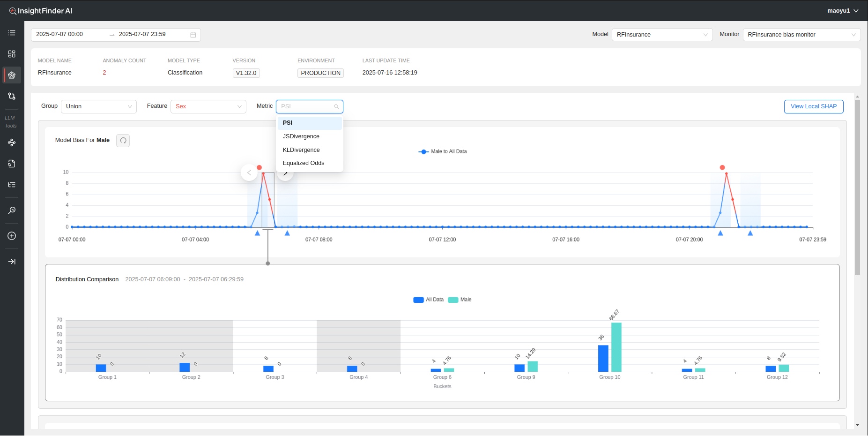Open the calendar icon in date range picker
The width and height of the screenshot is (868, 436).
coord(193,35)
